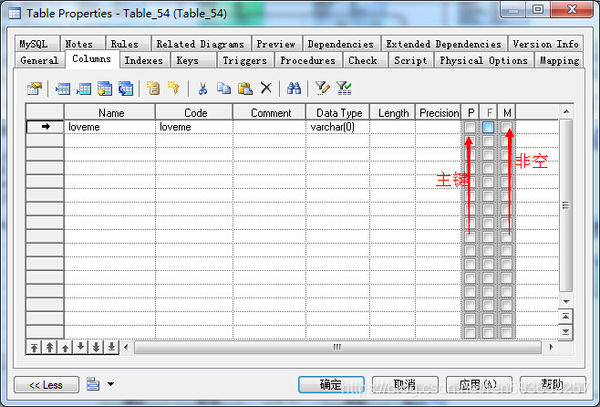Click the print icon beside Less button
Viewport: 600px width, 407px height.
(93, 384)
